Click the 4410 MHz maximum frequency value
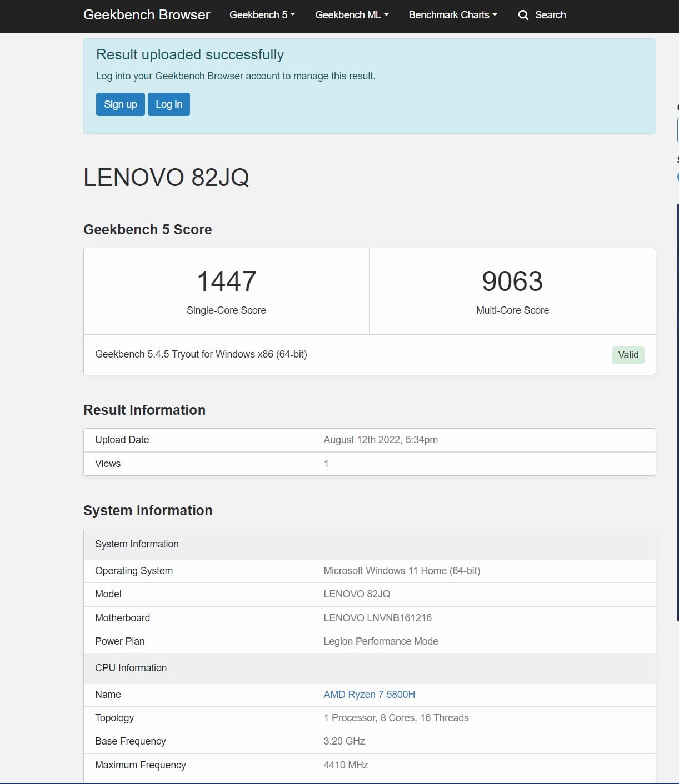Image resolution: width=679 pixels, height=784 pixels. point(346,765)
